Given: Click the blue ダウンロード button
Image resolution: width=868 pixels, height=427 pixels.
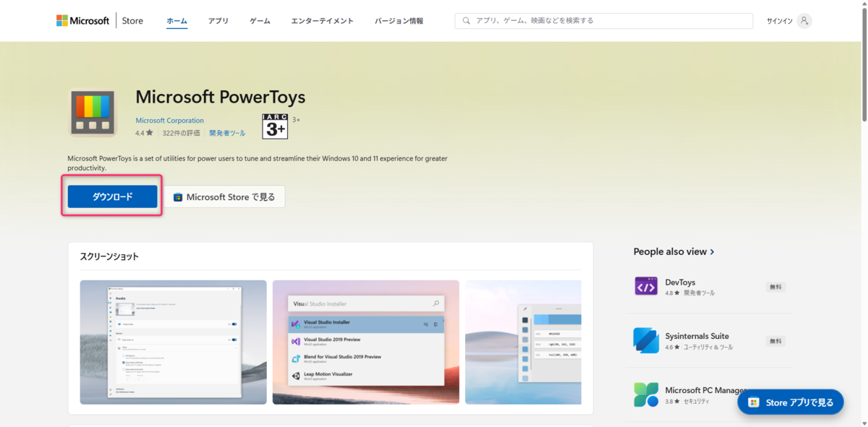Looking at the screenshot, I should [x=112, y=197].
